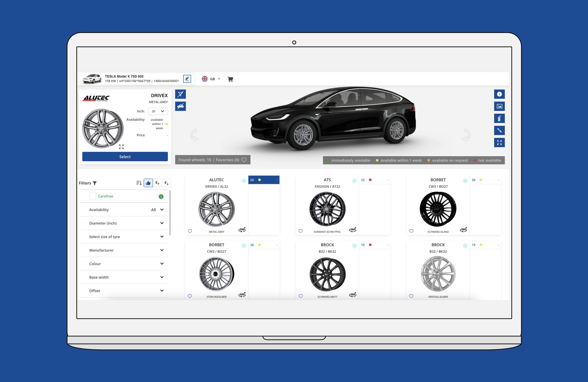Open the picture gallery icon beside the car
The height and width of the screenshot is (382, 588).
(x=499, y=106)
